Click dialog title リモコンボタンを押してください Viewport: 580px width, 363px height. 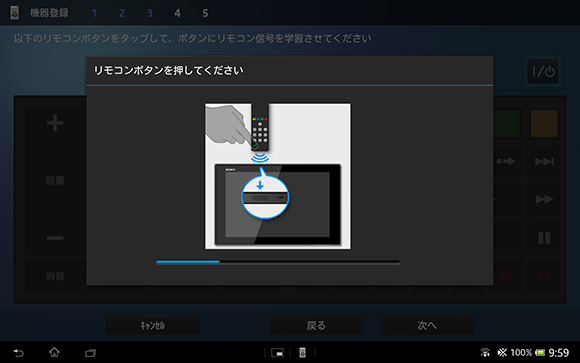(168, 70)
